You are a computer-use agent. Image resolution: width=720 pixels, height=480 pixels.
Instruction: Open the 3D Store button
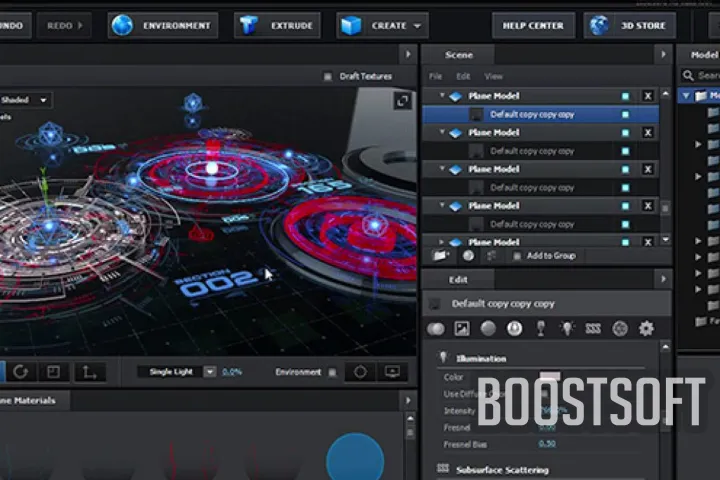630,25
